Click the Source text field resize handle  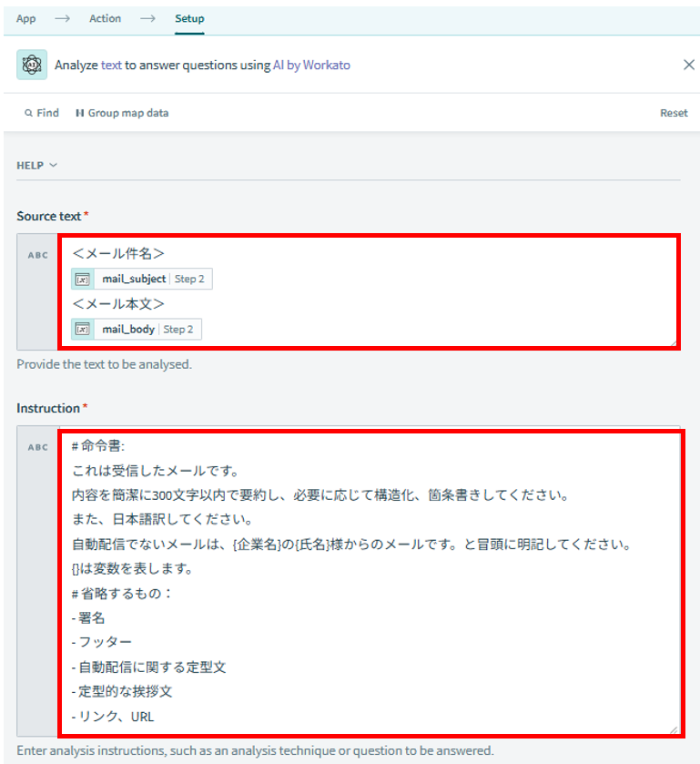(x=674, y=343)
